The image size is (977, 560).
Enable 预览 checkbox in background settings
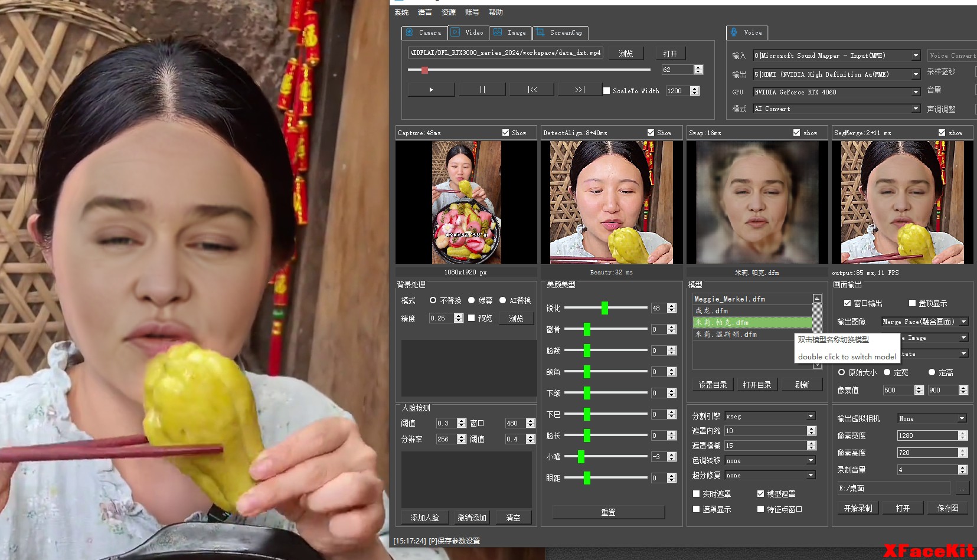coord(471,318)
